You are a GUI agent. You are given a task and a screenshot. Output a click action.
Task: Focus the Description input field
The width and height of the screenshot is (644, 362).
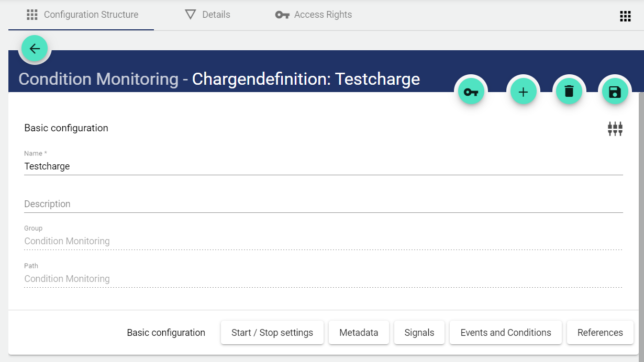point(323,204)
